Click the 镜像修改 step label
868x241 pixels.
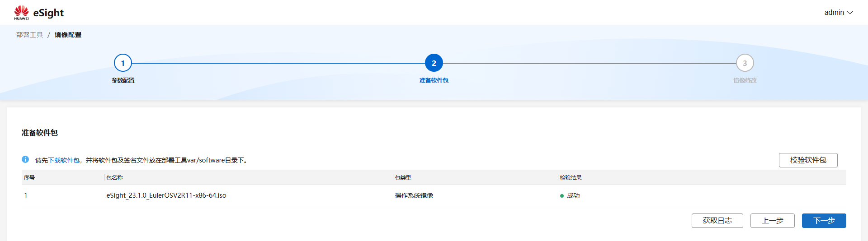[745, 80]
